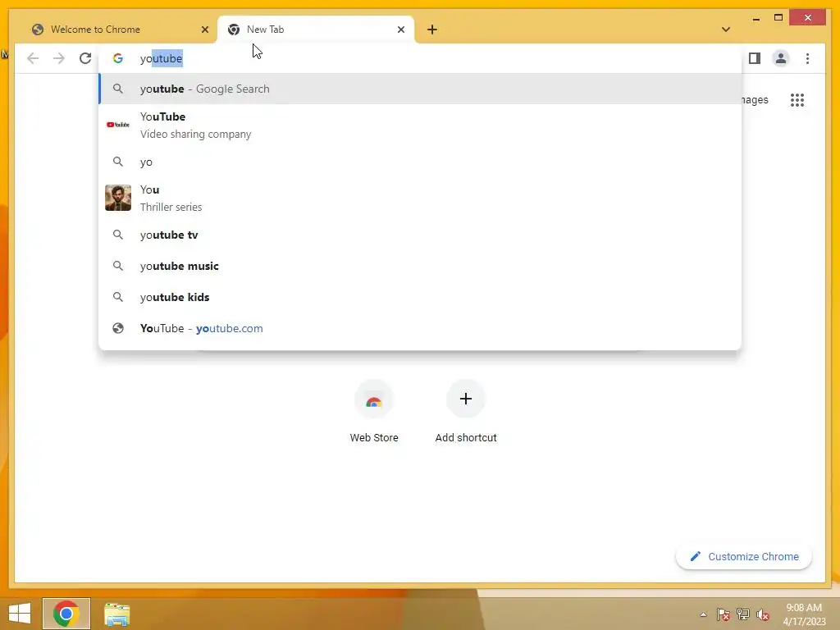Click the Add shortcut plus tile
Viewport: 840px width, 630px height.
[x=466, y=412]
